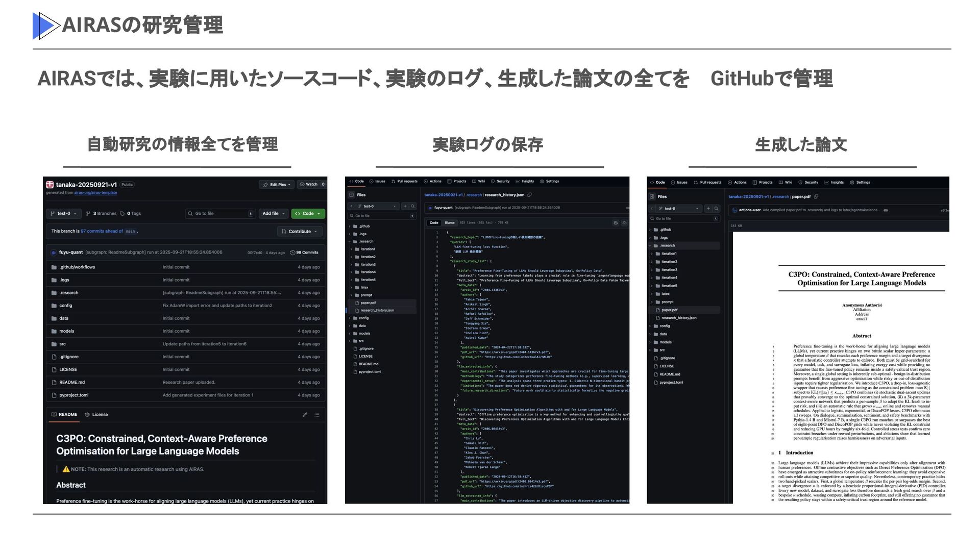Expand the Add file dropdown
The image size is (980, 551).
(x=274, y=214)
